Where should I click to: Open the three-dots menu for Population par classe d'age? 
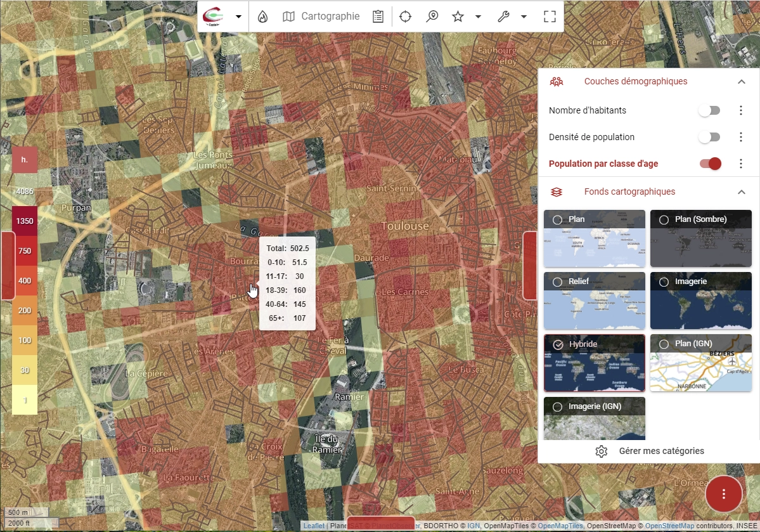(x=741, y=163)
